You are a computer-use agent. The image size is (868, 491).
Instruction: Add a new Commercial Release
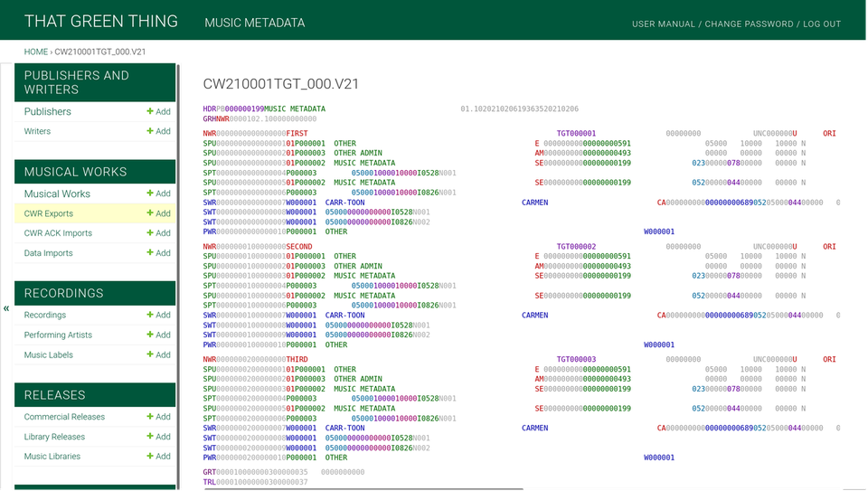click(x=158, y=417)
